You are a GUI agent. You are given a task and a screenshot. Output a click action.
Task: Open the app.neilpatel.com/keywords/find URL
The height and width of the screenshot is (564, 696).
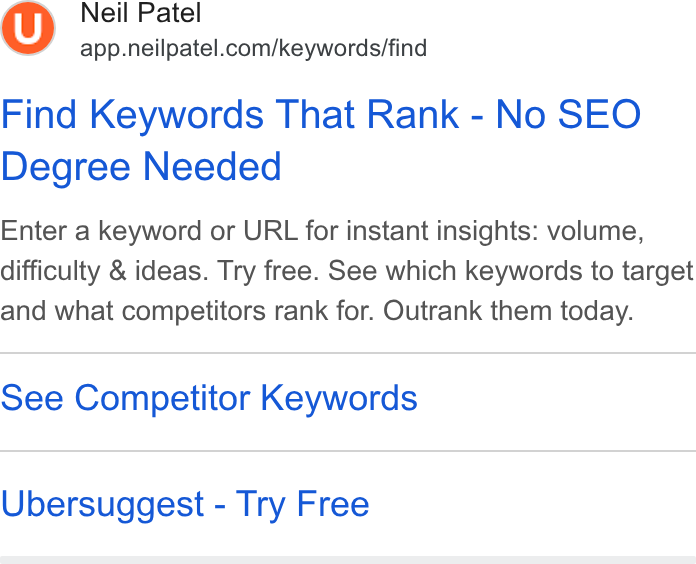tap(253, 48)
